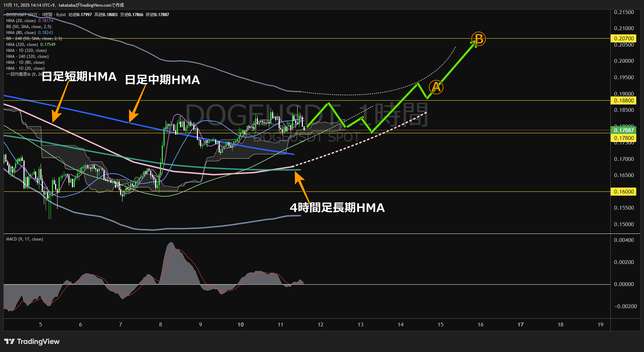The image size is (644, 352).
Task: Click the 0.18800 yellow price label
Action: click(x=624, y=101)
